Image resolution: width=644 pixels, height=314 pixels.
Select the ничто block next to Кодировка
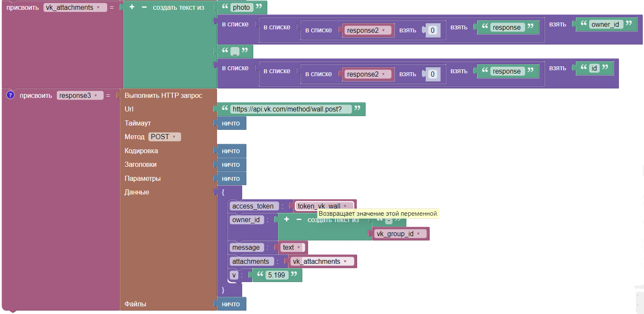(x=231, y=151)
